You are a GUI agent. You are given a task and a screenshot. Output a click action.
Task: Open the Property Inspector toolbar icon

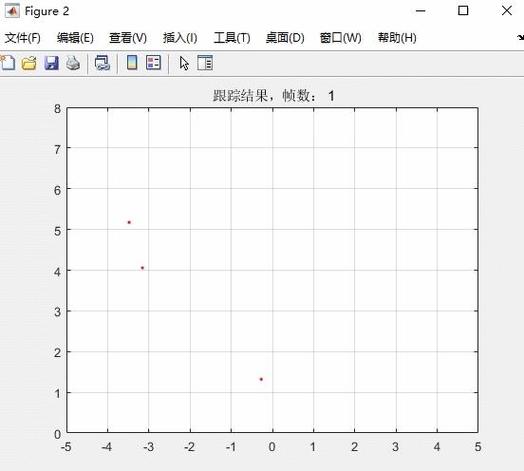(x=205, y=63)
